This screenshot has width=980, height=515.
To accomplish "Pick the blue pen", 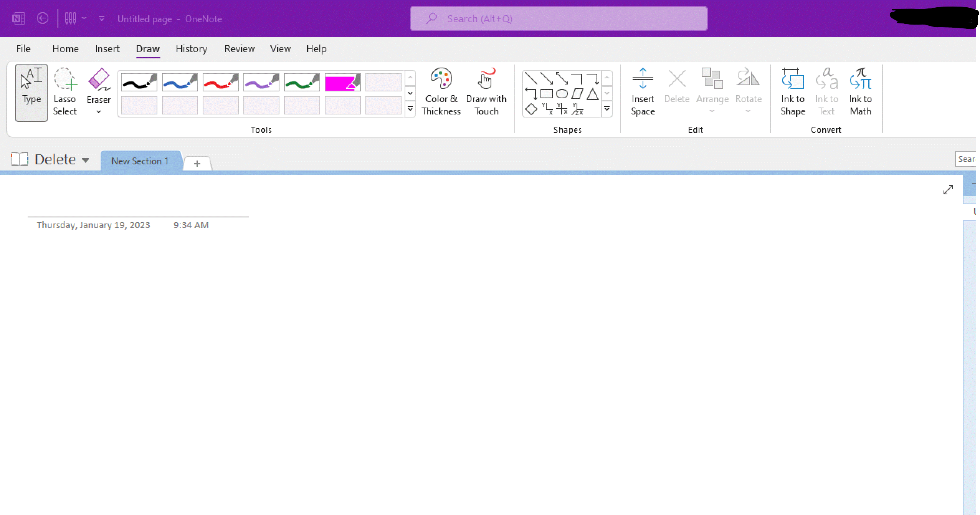I will [180, 82].
